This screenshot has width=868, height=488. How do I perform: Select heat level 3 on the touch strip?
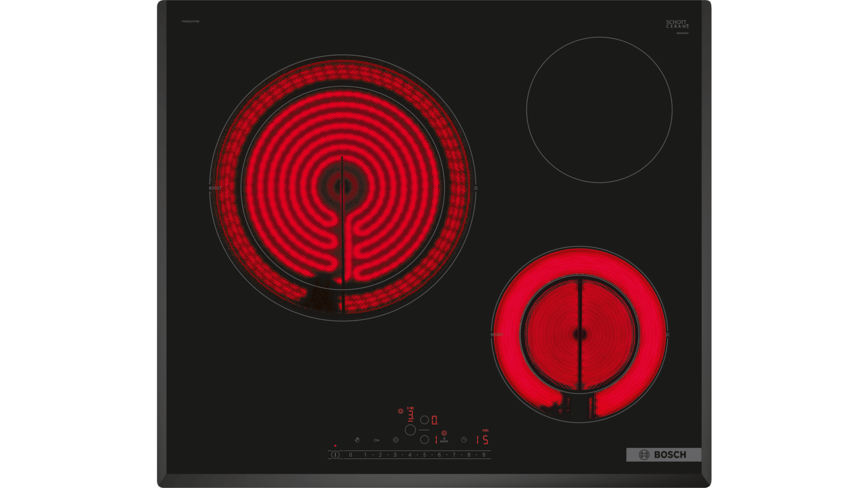tap(395, 455)
